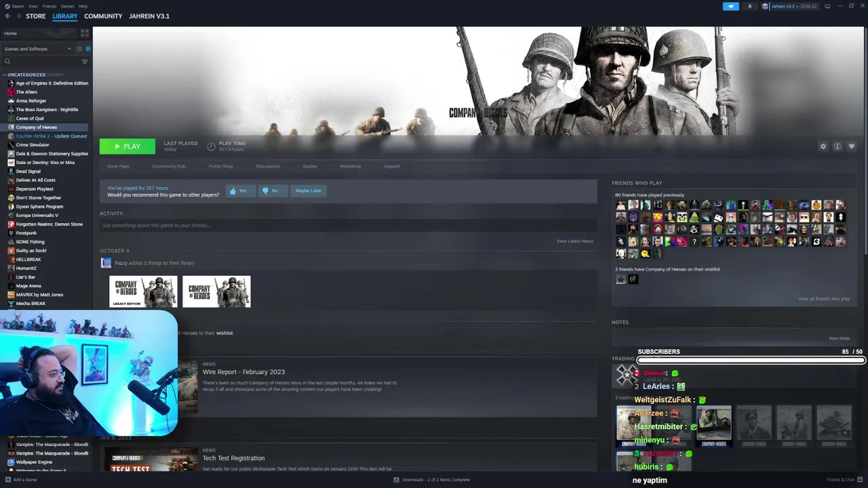Open the Community Hub link
This screenshot has width=868, height=488.
169,166
